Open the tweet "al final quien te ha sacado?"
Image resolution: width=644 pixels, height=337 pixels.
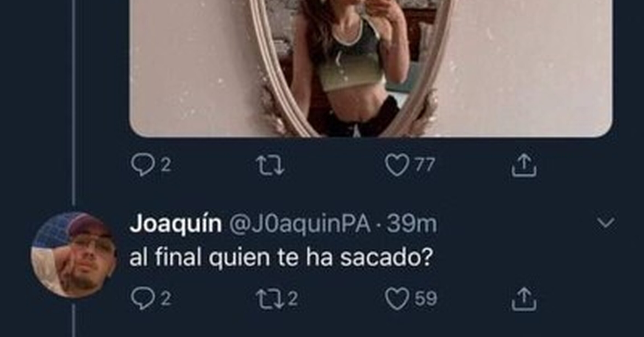pyautogui.click(x=281, y=257)
